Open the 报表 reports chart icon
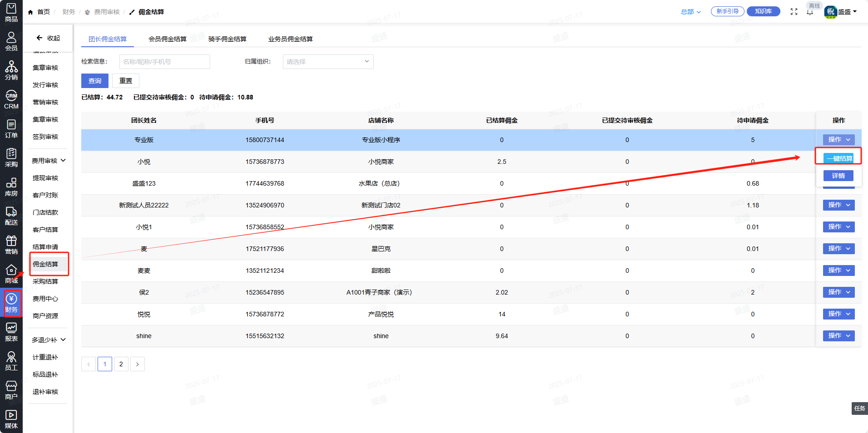Image resolution: width=868 pixels, height=433 pixels. 11,332
